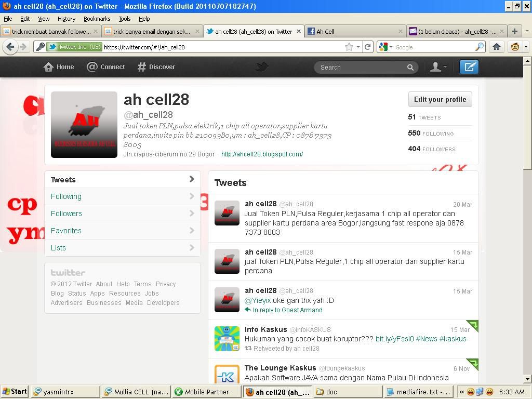Open the URL history dropdown arrow
The image size is (532, 399).
point(358,47)
